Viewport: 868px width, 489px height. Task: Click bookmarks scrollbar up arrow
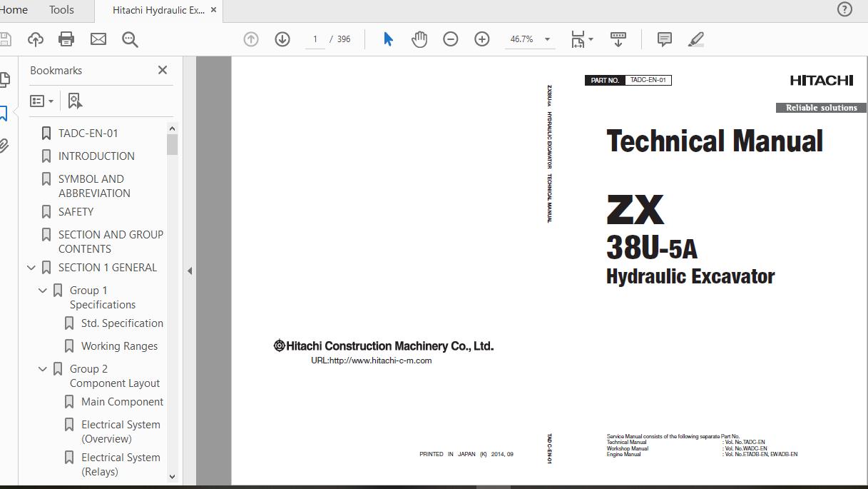pyautogui.click(x=172, y=128)
